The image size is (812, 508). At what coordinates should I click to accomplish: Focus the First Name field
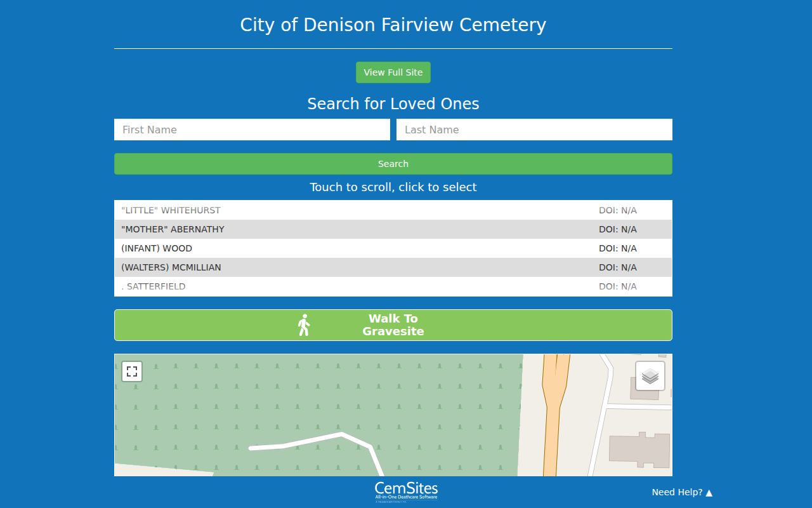click(252, 130)
